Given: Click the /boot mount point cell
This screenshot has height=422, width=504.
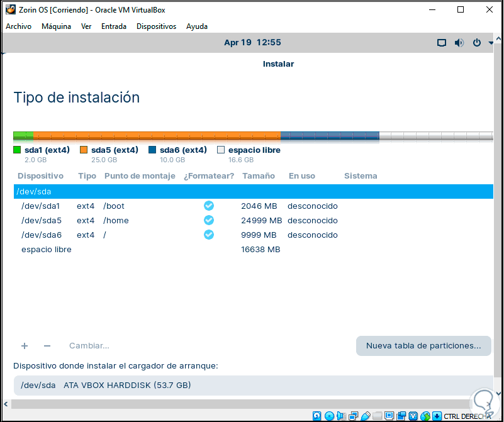Looking at the screenshot, I should click(114, 206).
